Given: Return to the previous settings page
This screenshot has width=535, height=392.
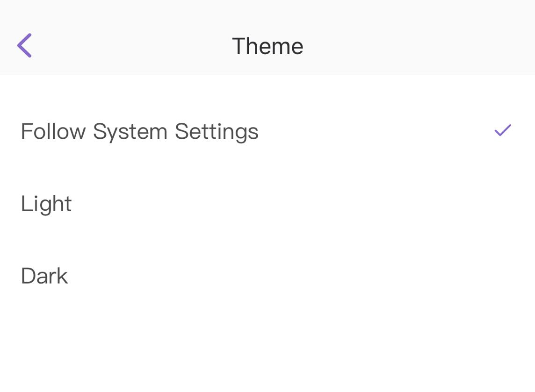Looking at the screenshot, I should [24, 46].
